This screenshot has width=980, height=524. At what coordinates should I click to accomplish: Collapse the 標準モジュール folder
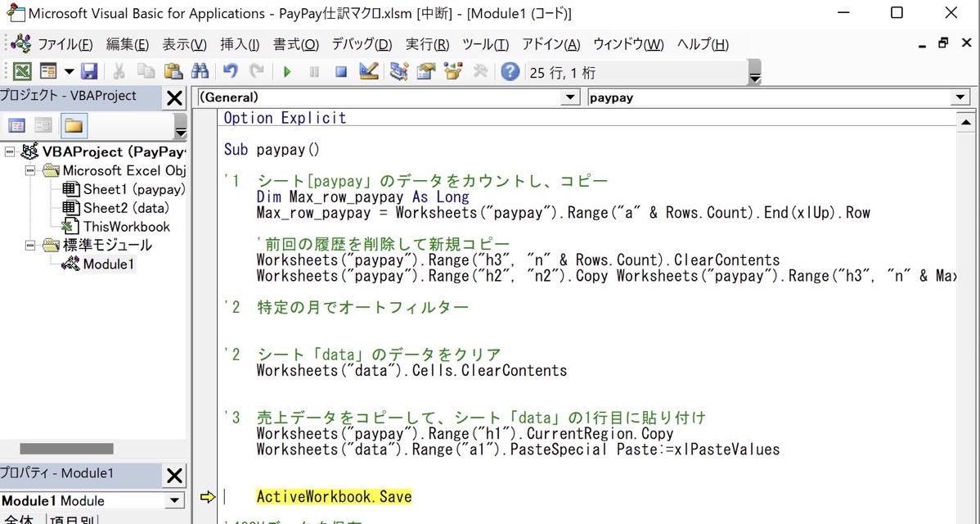[x=29, y=245]
